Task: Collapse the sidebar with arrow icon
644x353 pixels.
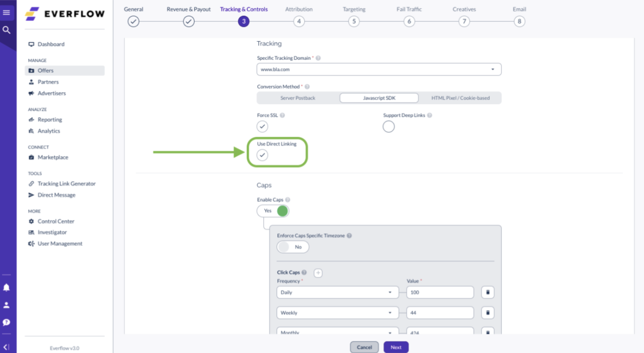Action: click(x=6, y=347)
